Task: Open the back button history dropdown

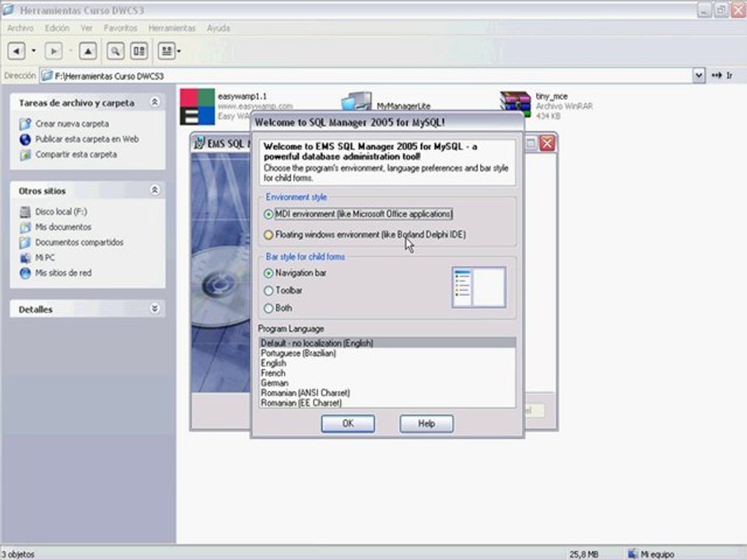Action: [33, 51]
